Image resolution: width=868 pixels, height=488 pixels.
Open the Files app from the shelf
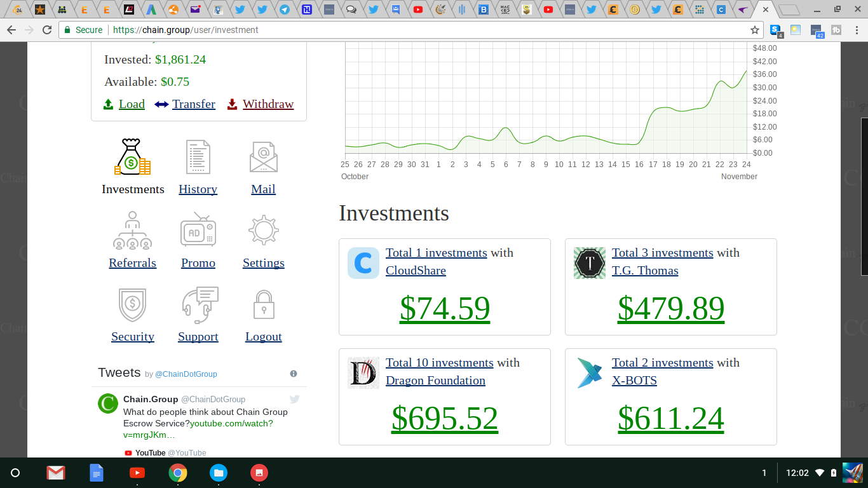pyautogui.click(x=219, y=473)
